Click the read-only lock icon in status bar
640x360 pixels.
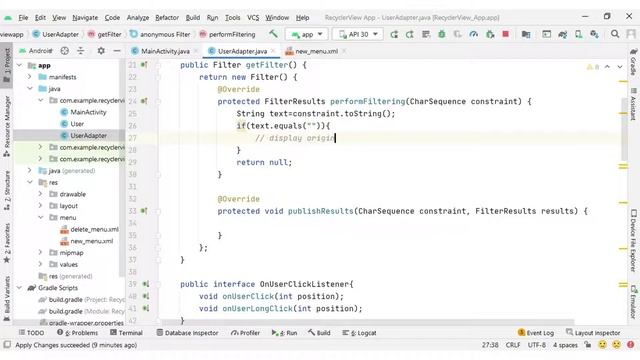click(x=587, y=345)
